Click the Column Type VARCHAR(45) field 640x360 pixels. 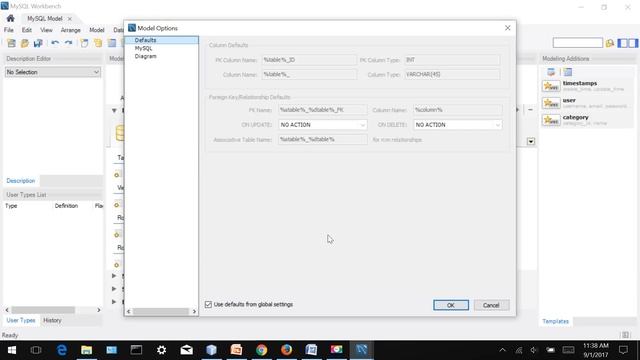tap(452, 75)
